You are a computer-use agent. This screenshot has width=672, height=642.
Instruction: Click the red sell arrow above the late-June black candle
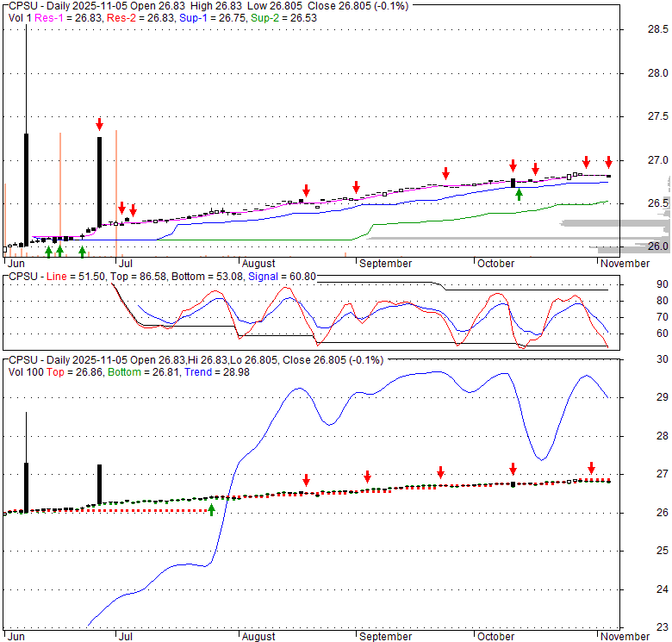[100, 124]
